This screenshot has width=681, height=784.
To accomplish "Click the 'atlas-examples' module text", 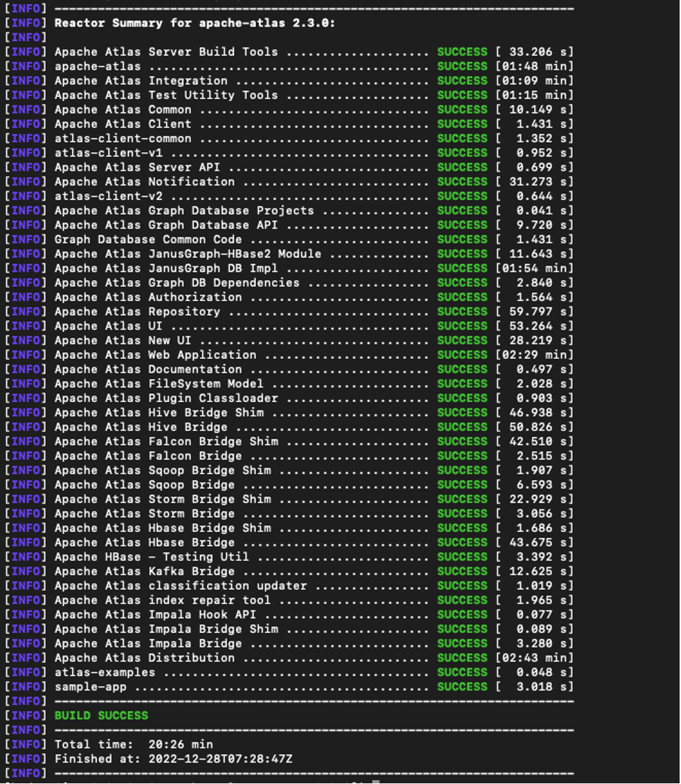I will [105, 672].
